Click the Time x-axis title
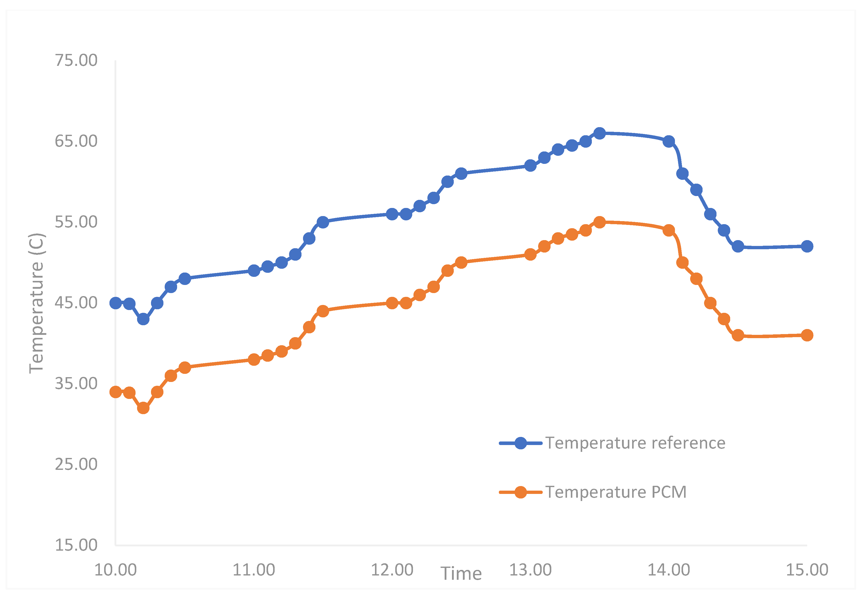 (x=461, y=574)
